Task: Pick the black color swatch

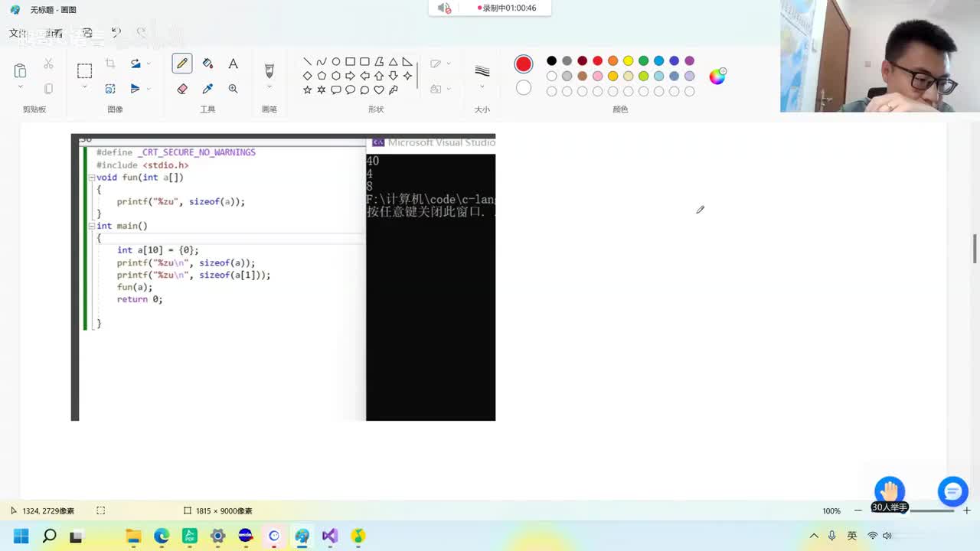Action: 551,61
